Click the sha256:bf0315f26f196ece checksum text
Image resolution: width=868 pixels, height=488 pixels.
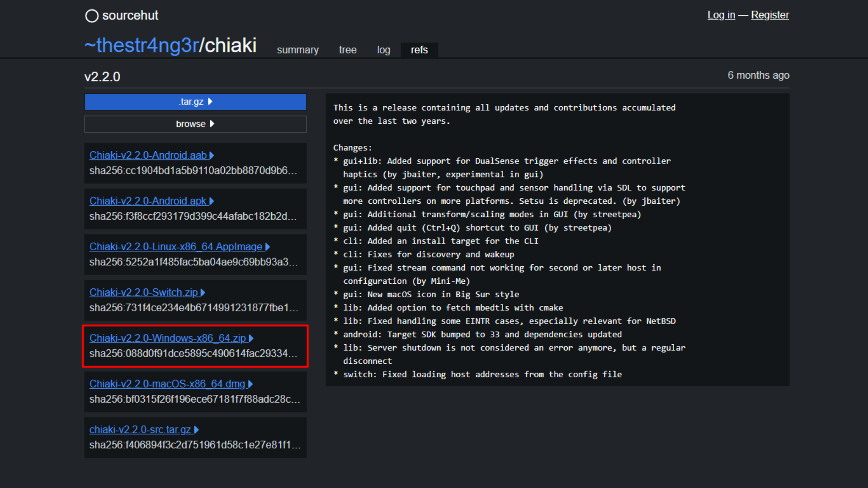[194, 399]
